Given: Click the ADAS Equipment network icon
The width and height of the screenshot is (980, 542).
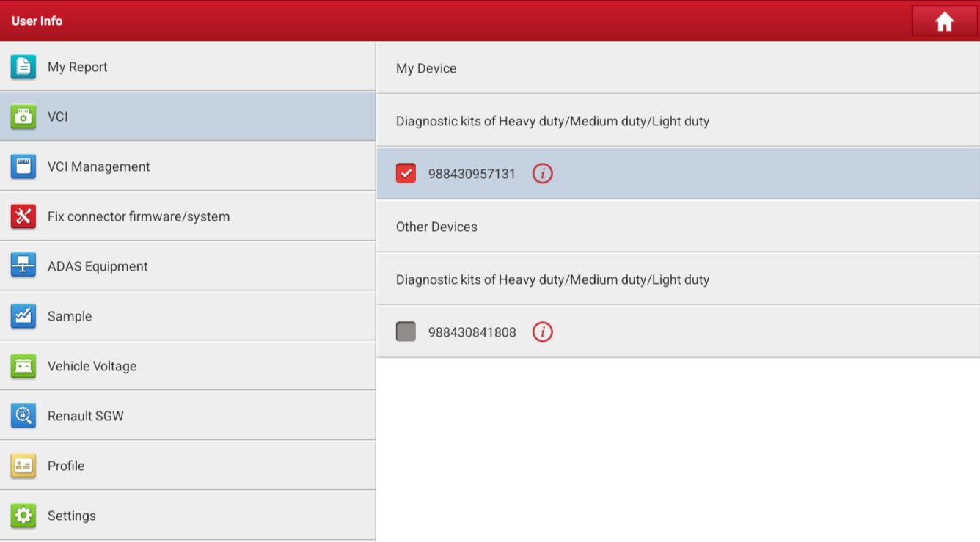Looking at the screenshot, I should pyautogui.click(x=23, y=265).
